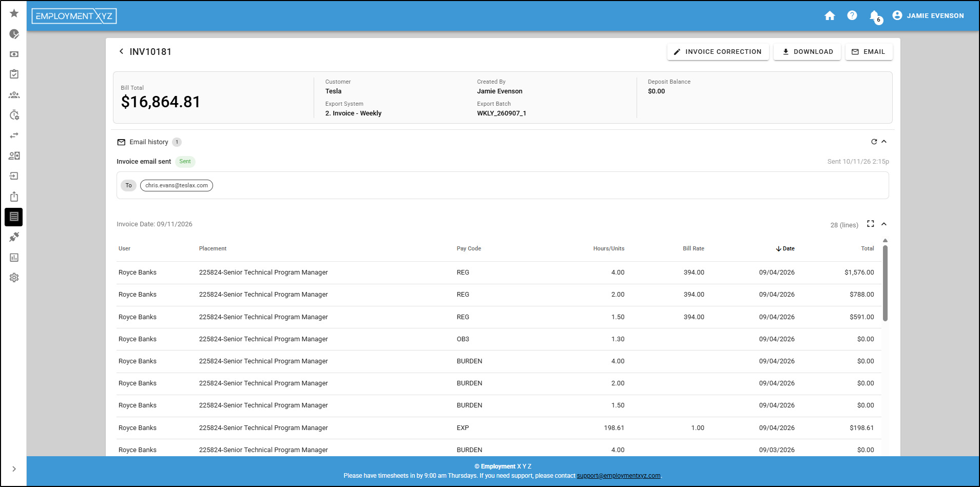Open the notifications bell with 6 badge
The height and width of the screenshot is (487, 980).
click(875, 16)
